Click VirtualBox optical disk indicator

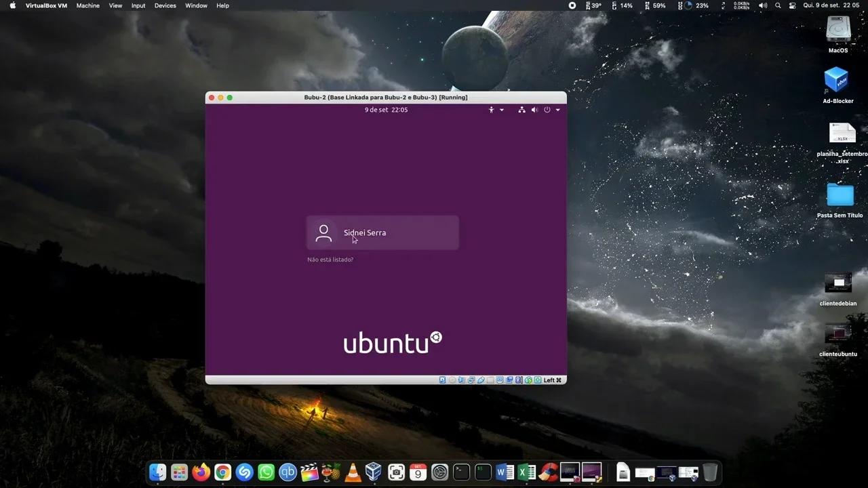pyautogui.click(x=452, y=380)
